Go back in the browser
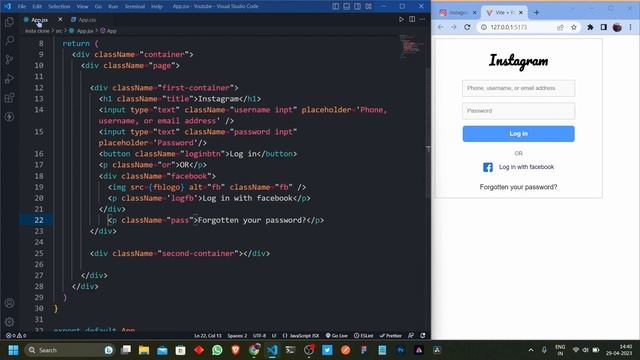 tap(440, 27)
